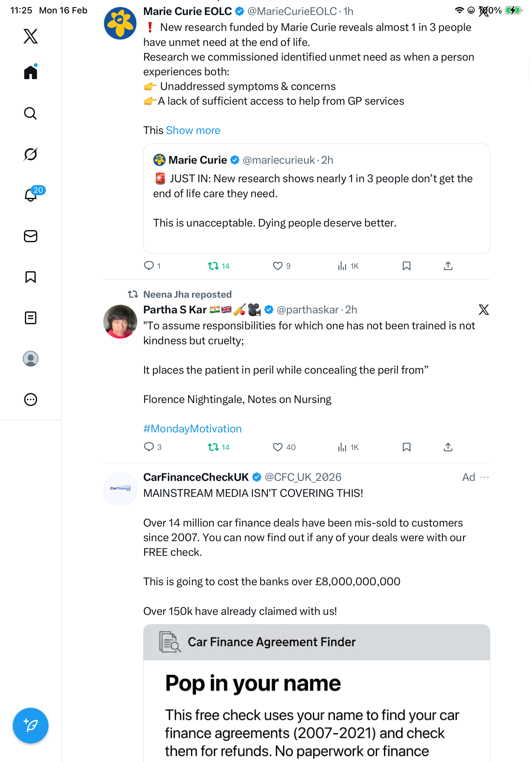Open the profile icon in sidebar
This screenshot has width=532, height=762.
tap(31, 358)
